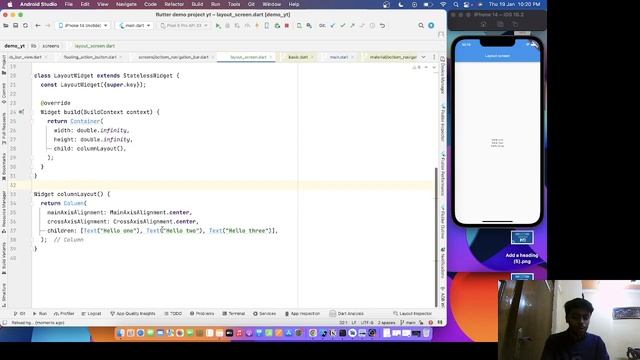The width and height of the screenshot is (640, 360).
Task: Show hidden editor tabs chevron
Action: pos(423,57)
